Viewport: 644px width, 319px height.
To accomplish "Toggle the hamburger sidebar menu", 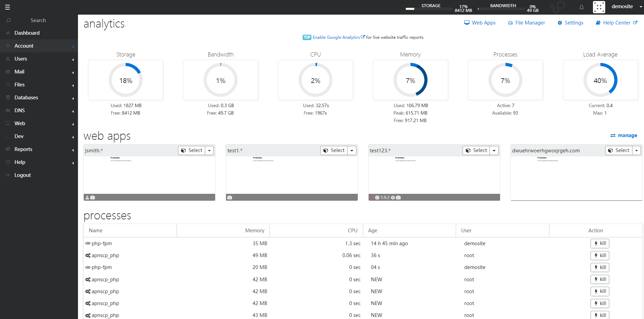I will coord(7,7).
